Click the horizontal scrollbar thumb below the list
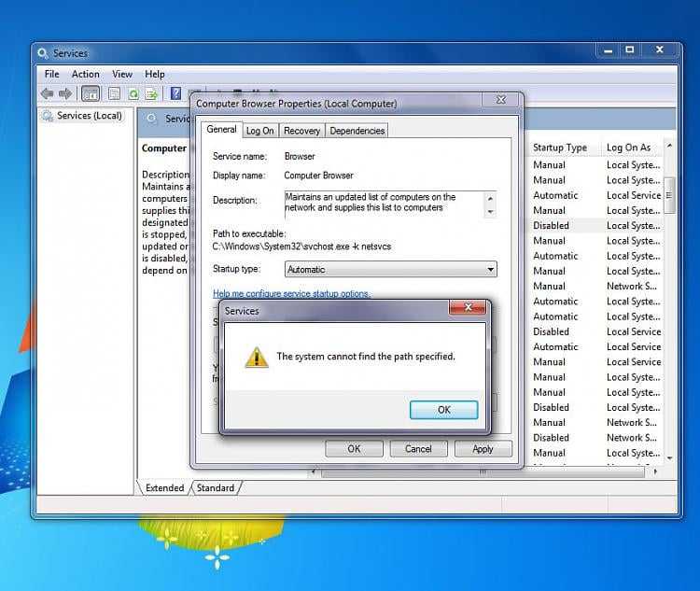This screenshot has height=591, width=700. click(483, 471)
